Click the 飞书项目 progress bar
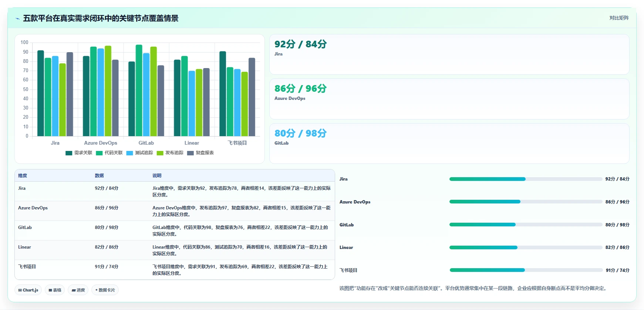Screen dimensions: 644x310 tap(526, 270)
